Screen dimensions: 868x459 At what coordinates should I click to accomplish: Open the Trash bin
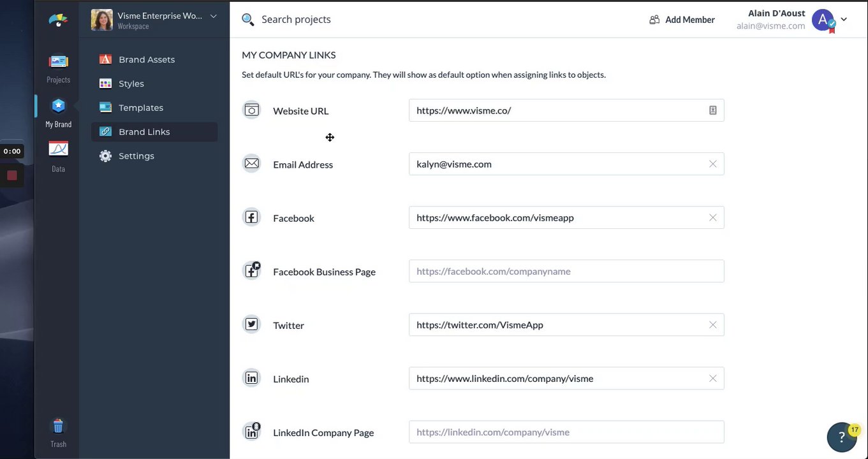58,426
